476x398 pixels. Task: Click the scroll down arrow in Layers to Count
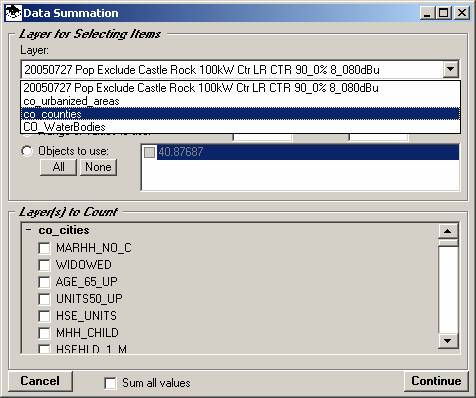[448, 341]
